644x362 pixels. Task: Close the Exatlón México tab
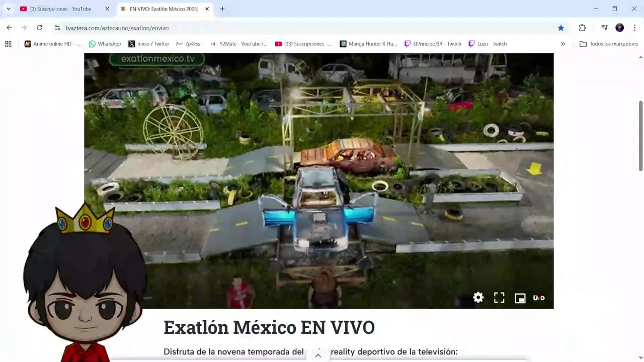tap(207, 9)
